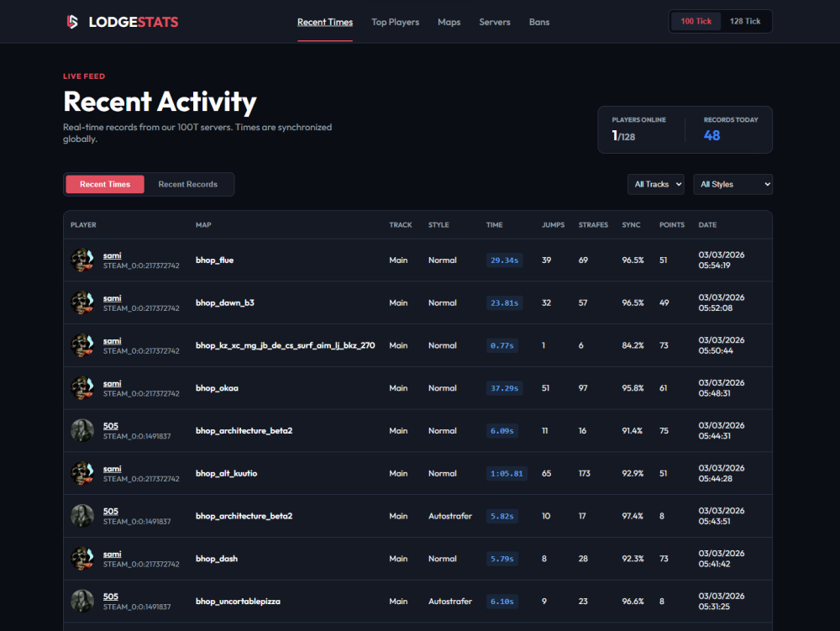
Task: Select the Recent Records feed toggle
Action: click(188, 184)
